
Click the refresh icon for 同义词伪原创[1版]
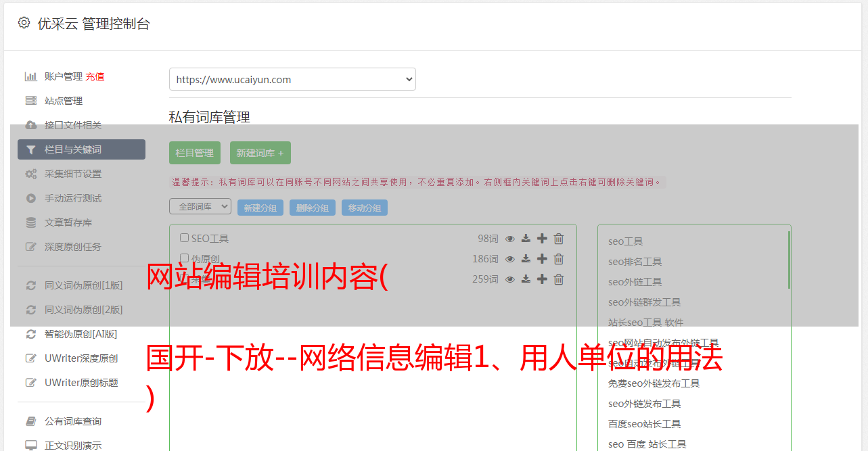[x=30, y=285]
